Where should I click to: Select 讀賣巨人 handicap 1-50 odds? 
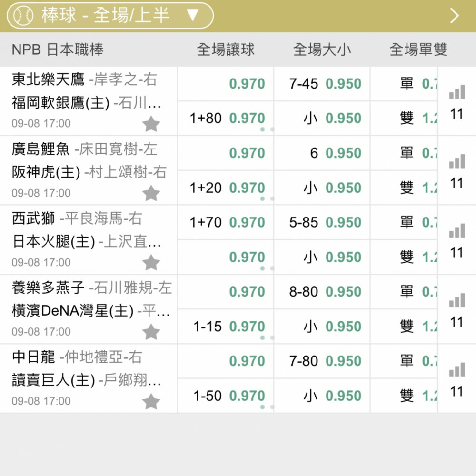point(226,396)
